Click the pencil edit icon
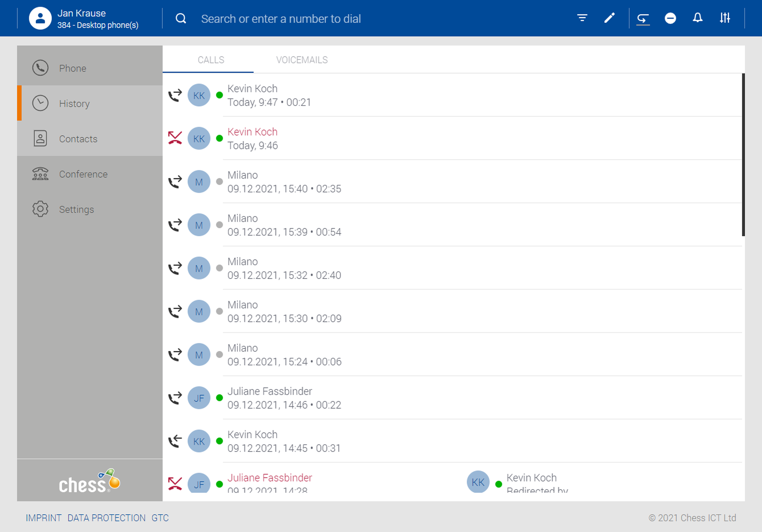The width and height of the screenshot is (762, 532). click(609, 18)
